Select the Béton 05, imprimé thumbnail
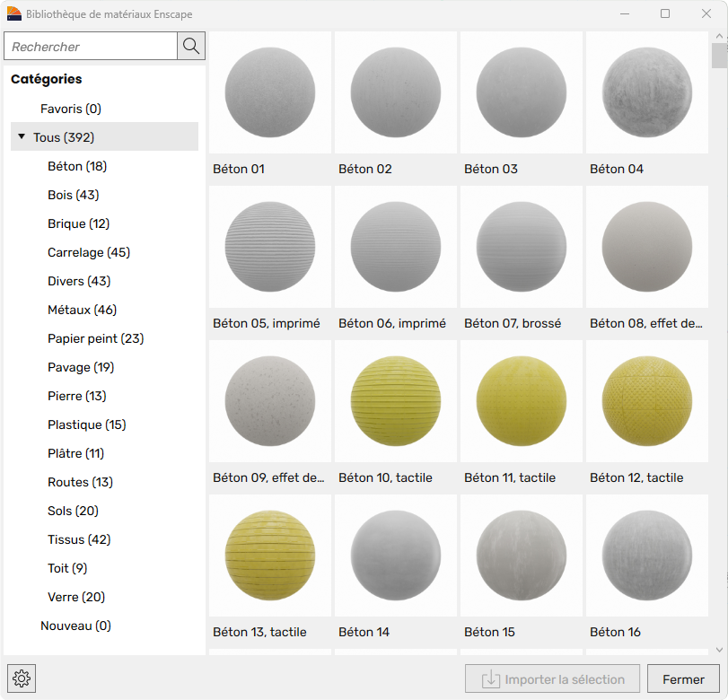 click(270, 247)
